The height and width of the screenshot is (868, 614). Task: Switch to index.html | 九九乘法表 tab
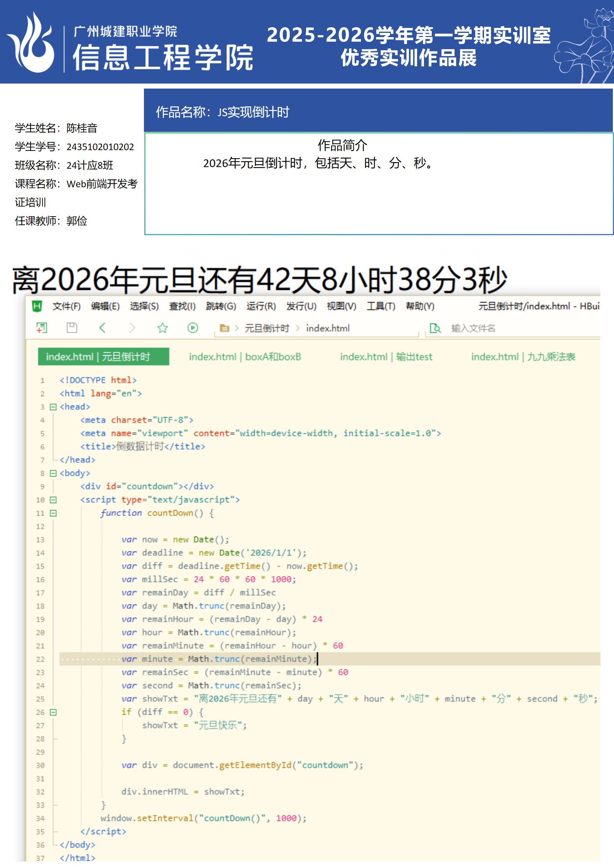pos(523,357)
